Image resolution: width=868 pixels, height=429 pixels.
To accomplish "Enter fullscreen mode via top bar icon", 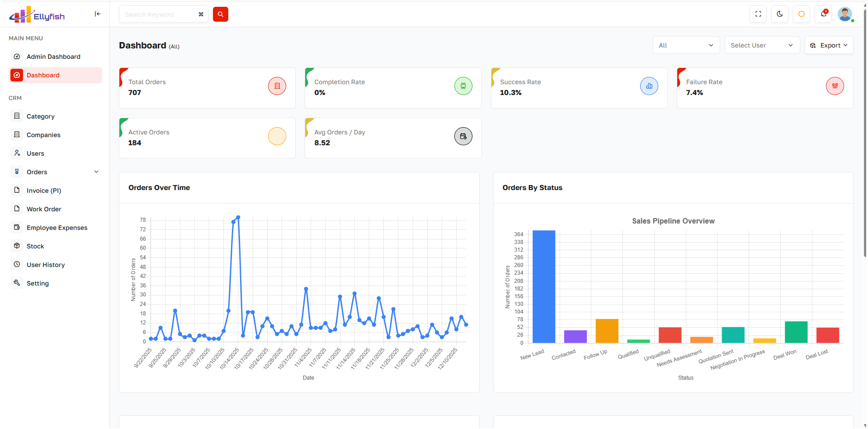I will [758, 14].
